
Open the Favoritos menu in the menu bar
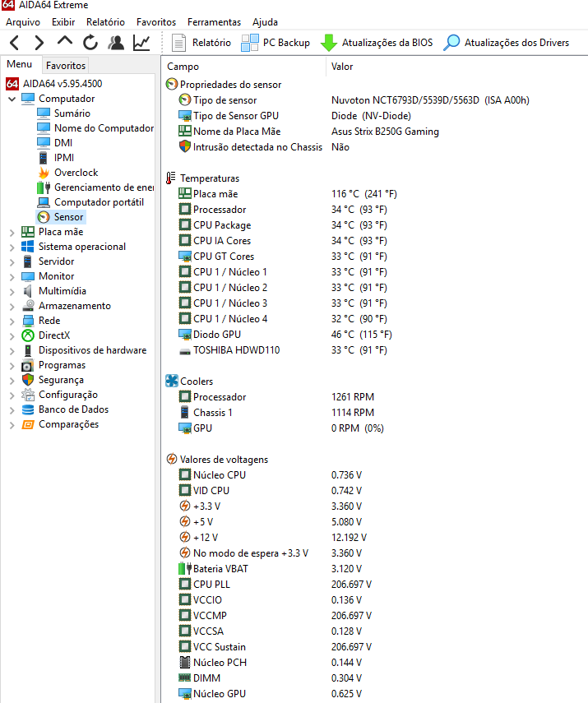156,22
